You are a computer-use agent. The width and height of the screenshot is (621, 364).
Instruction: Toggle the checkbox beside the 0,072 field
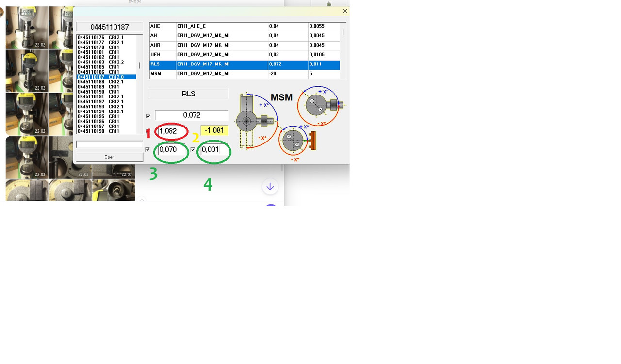click(148, 116)
